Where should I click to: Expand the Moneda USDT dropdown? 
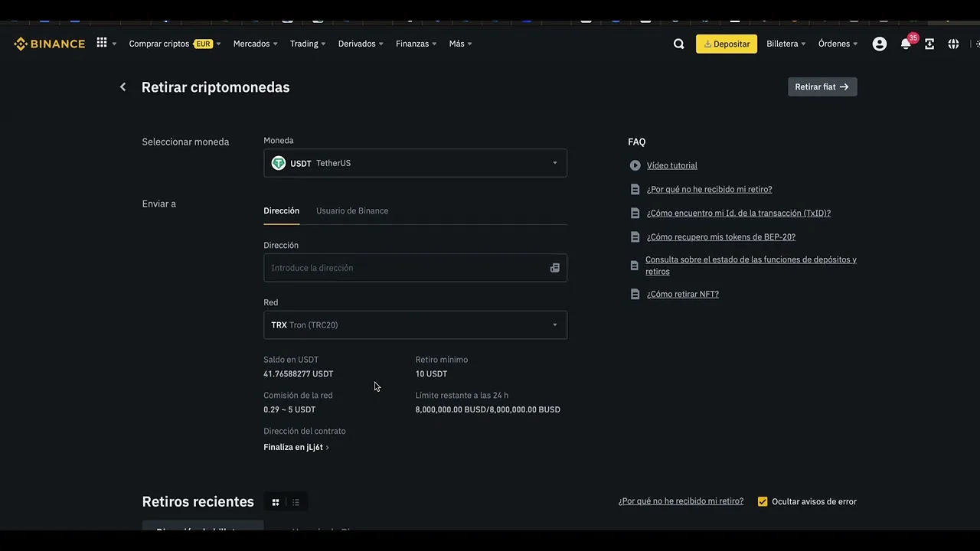tap(415, 163)
